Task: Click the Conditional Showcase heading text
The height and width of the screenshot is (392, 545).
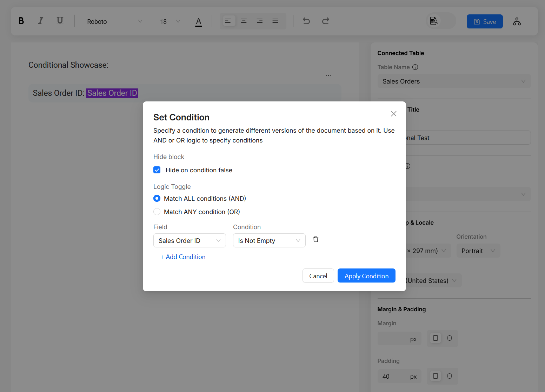Action: (68, 65)
